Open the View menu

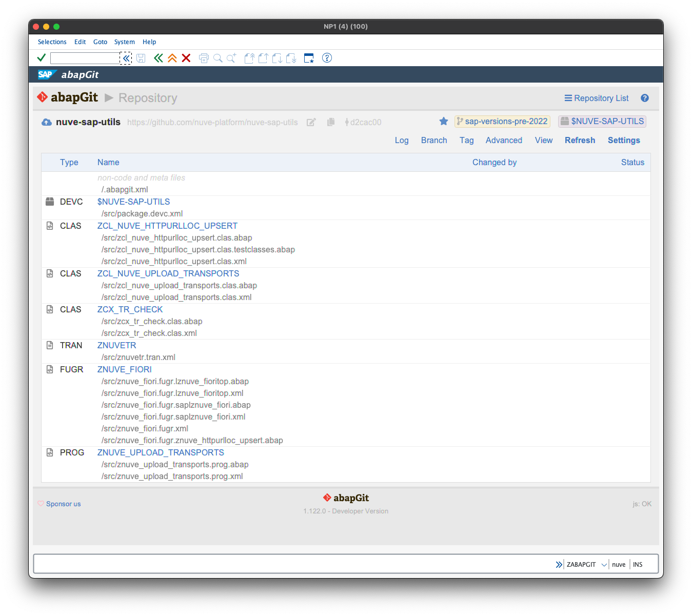click(x=544, y=141)
